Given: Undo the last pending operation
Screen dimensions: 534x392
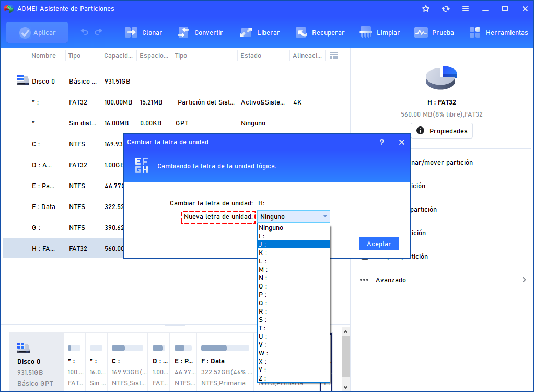Looking at the screenshot, I should point(85,32).
